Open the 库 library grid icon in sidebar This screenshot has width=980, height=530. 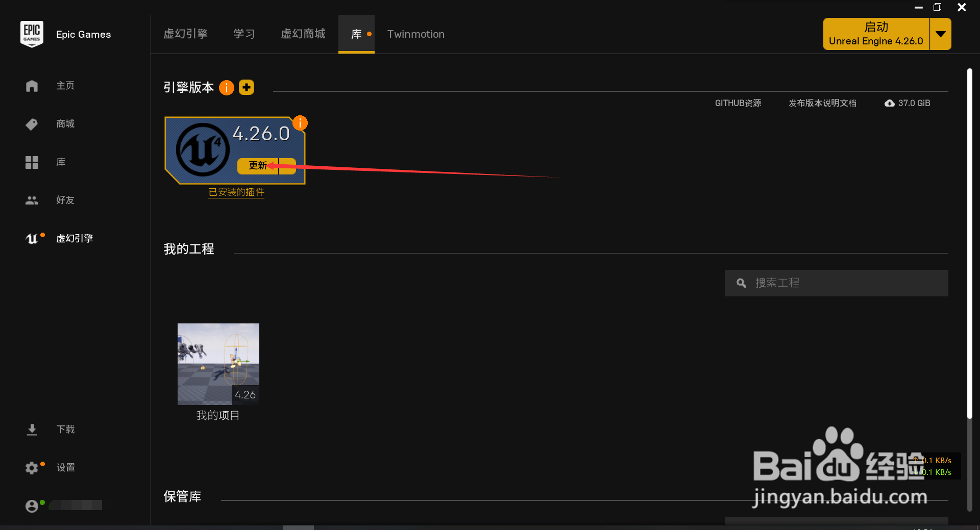point(32,162)
